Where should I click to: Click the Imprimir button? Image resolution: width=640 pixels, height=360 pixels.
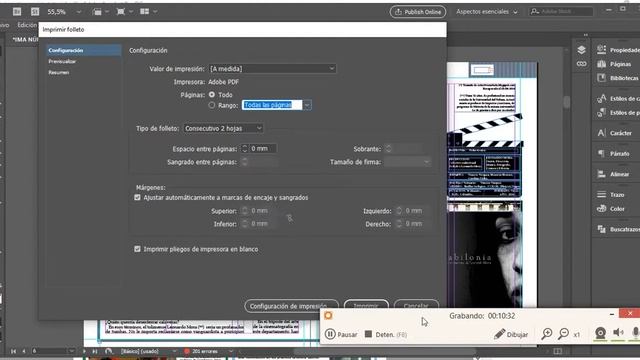click(366, 305)
